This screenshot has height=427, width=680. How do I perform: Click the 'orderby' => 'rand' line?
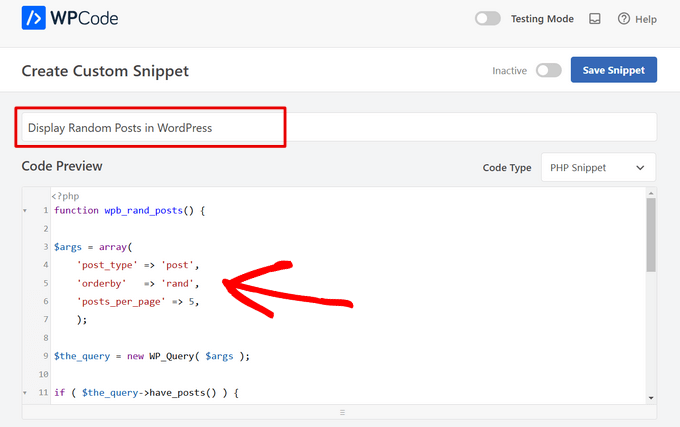(x=138, y=284)
